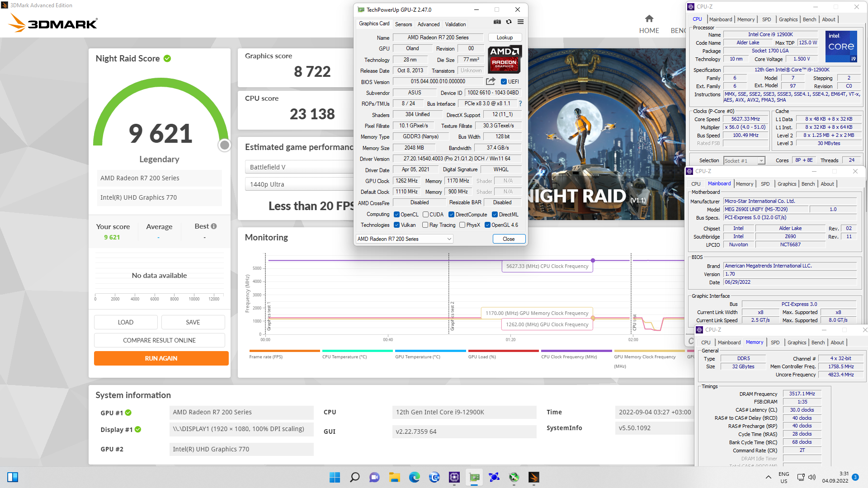The width and height of the screenshot is (868, 488).
Task: Click COMPARE RESULT ONLINE
Action: click(x=159, y=340)
